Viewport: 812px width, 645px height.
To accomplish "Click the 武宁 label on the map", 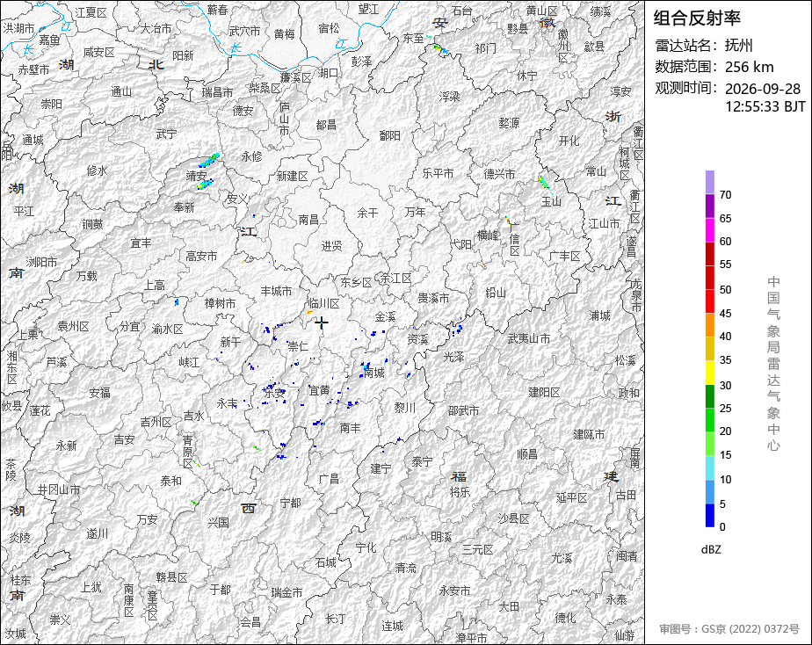I will (x=166, y=134).
